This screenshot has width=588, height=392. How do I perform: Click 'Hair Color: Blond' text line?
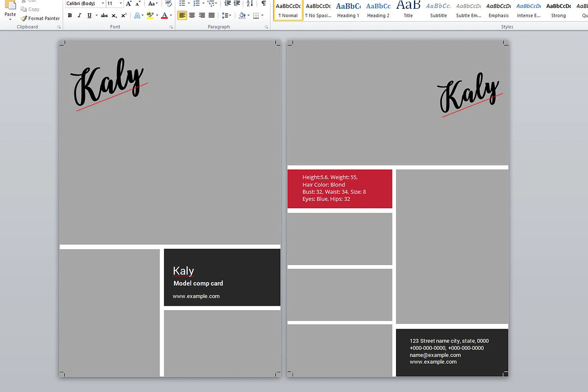(x=323, y=185)
